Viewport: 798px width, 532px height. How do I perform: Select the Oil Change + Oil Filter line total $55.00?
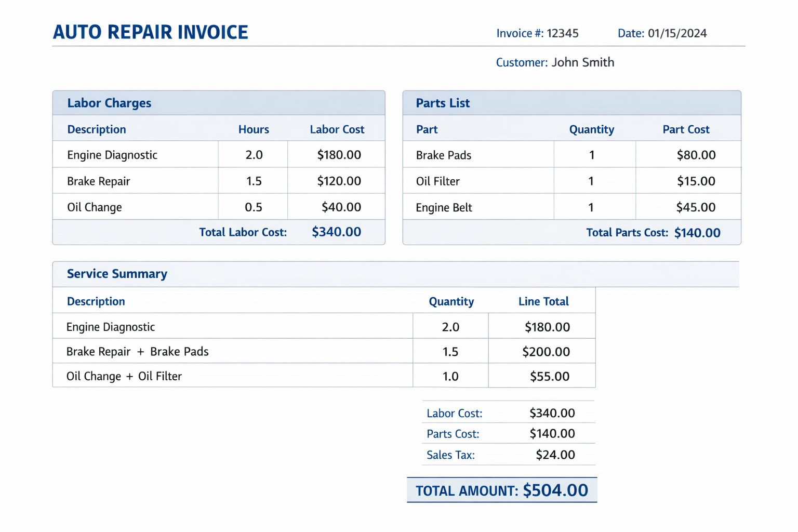point(549,376)
